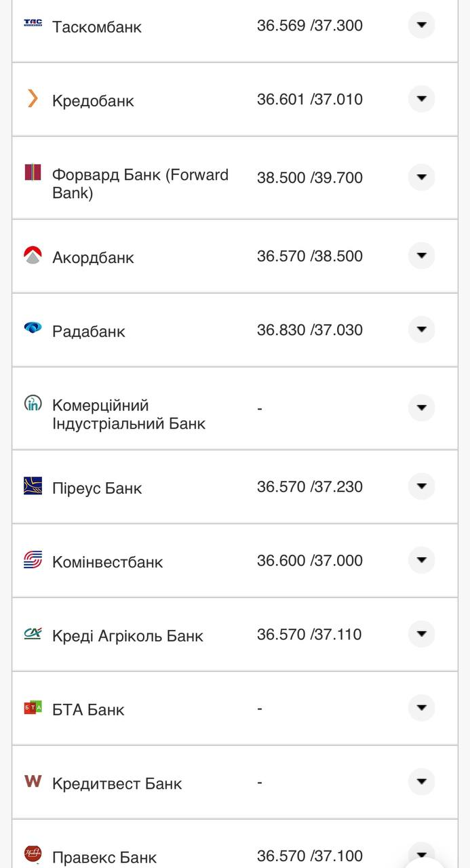Screen dimensions: 470x868
Task: Click the Креді Агріколь Банк logo
Action: click(x=33, y=633)
